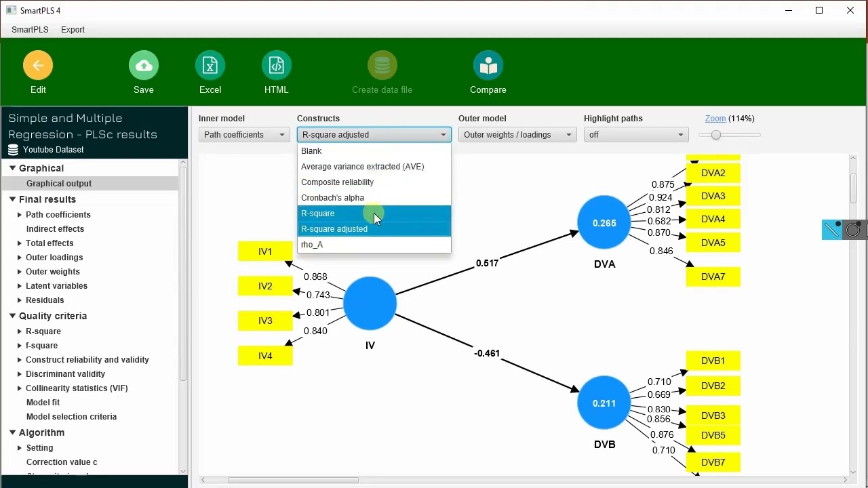Choose R-square adjusted option in list
This screenshot has width=868, height=488.
[374, 229]
